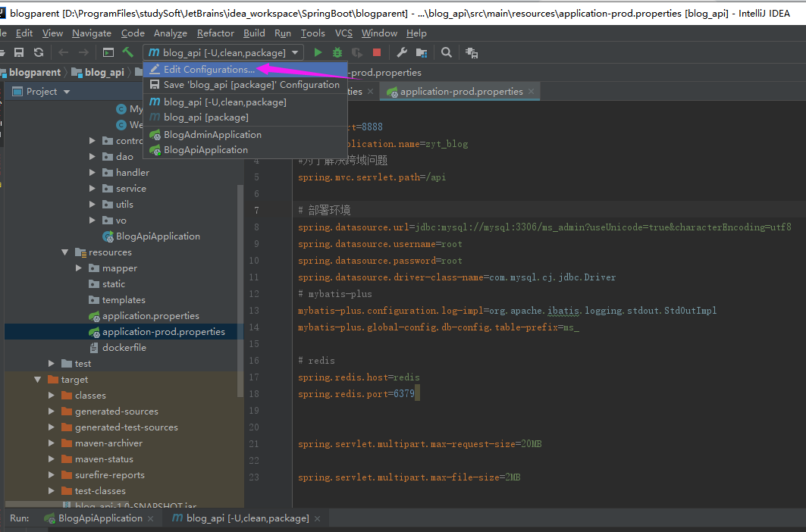Open the run configuration dropdown blog_api [-U,clean,package]
The image size is (806, 532).
pyautogui.click(x=224, y=52)
